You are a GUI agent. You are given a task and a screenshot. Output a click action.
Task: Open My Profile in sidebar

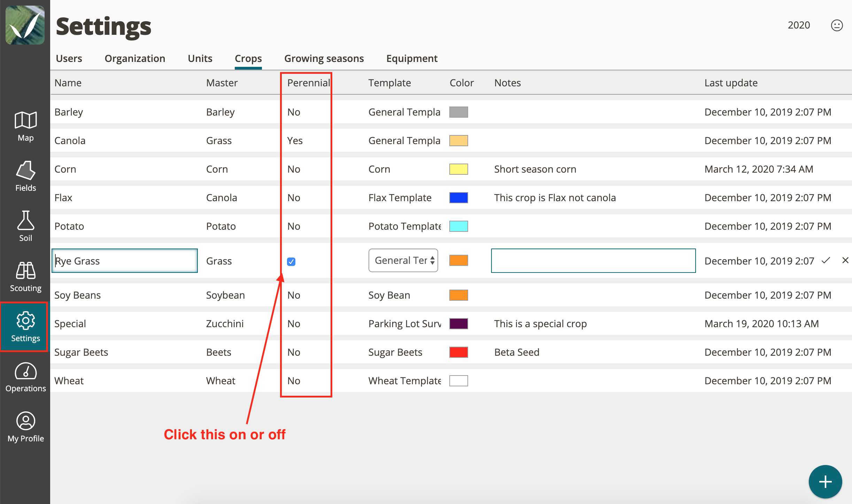pos(25,427)
